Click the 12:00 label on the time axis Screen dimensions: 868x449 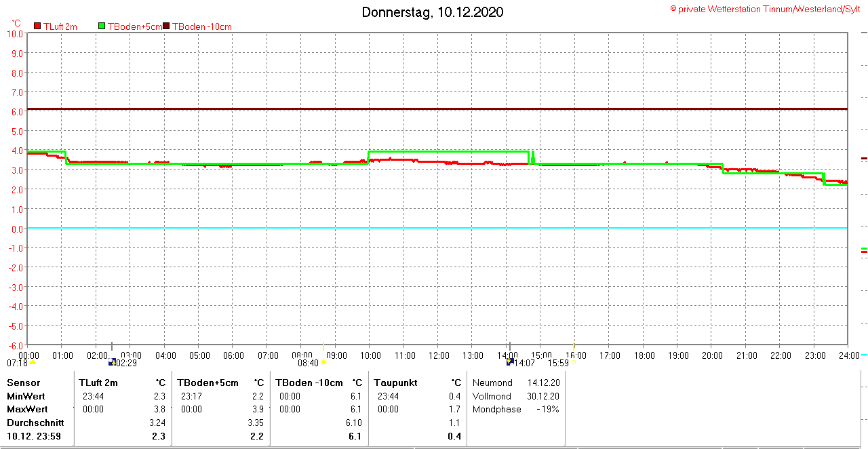[x=439, y=355]
